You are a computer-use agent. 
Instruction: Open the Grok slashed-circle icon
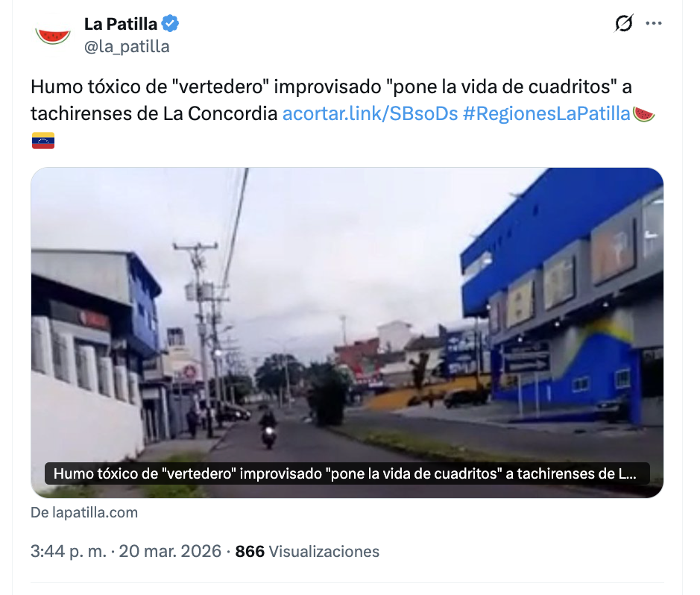click(x=624, y=23)
